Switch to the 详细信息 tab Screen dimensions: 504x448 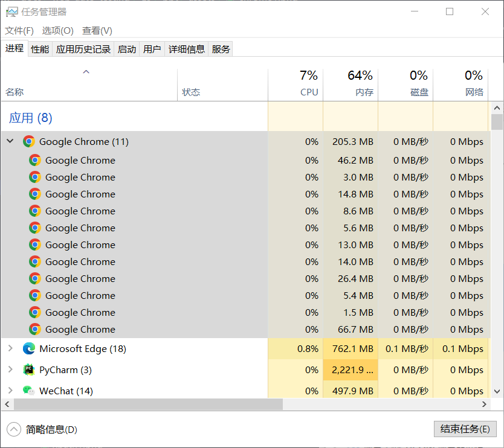pos(186,49)
